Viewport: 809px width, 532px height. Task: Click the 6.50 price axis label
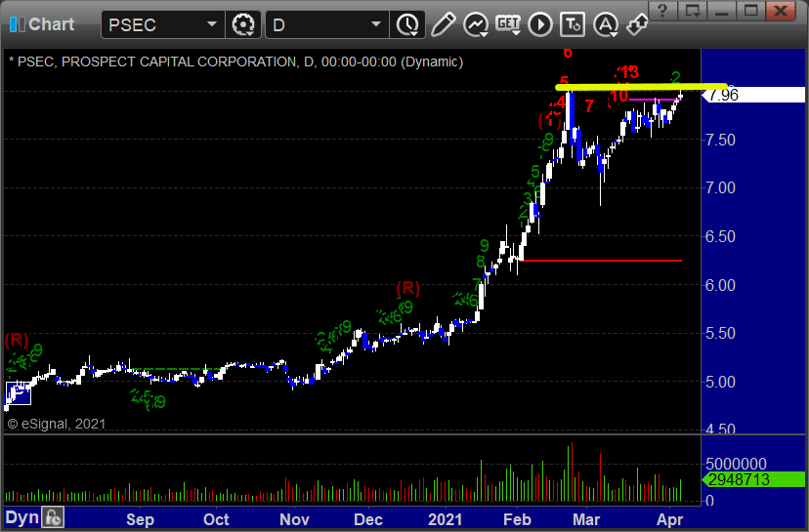tap(720, 236)
